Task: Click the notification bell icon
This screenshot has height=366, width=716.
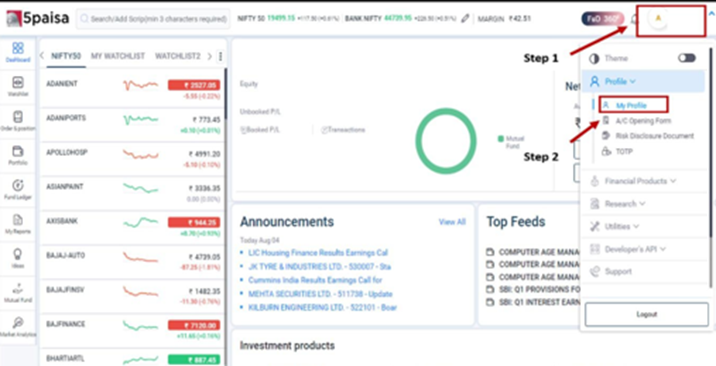Action: pyautogui.click(x=634, y=19)
